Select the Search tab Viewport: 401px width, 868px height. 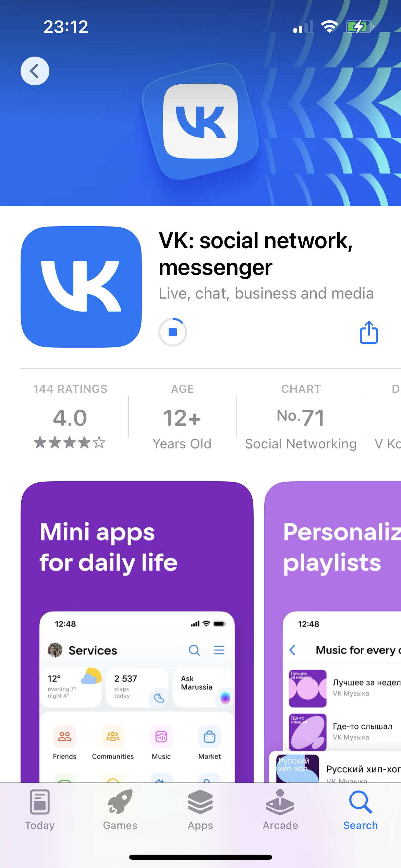coord(361,810)
